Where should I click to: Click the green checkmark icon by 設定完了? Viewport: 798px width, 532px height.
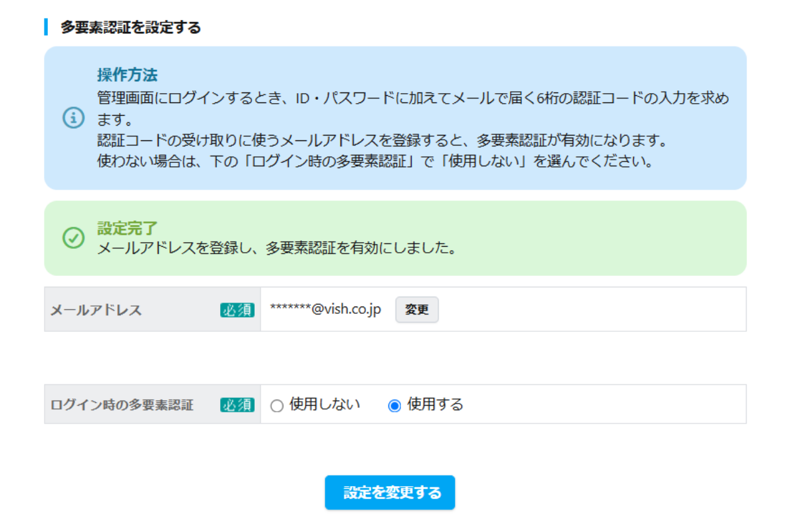click(x=73, y=238)
